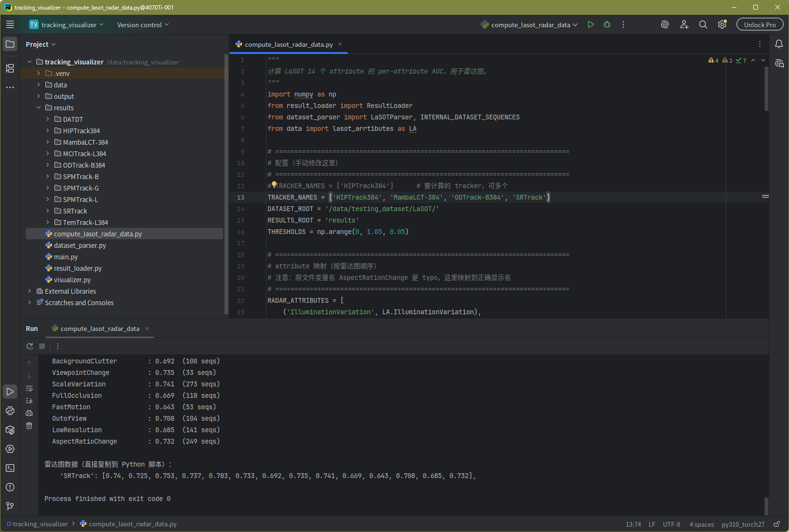789x532 pixels.
Task: Open the AI assistant swirl icon in the top toolbar
Action: coord(665,24)
